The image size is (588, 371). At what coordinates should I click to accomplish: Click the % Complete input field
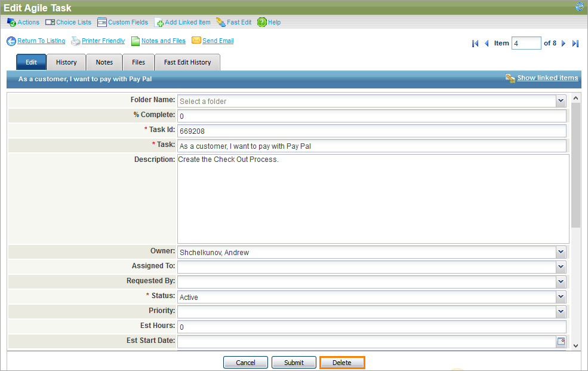coord(372,116)
